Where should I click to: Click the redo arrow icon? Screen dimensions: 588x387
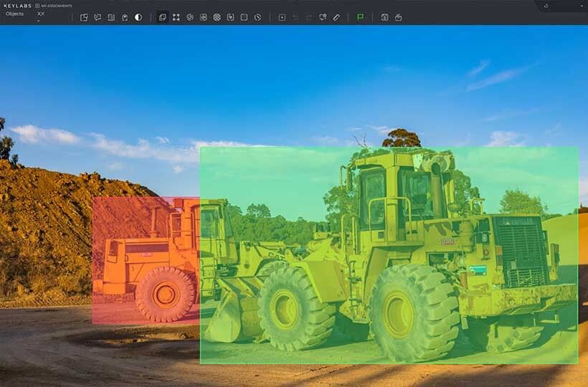(309, 17)
